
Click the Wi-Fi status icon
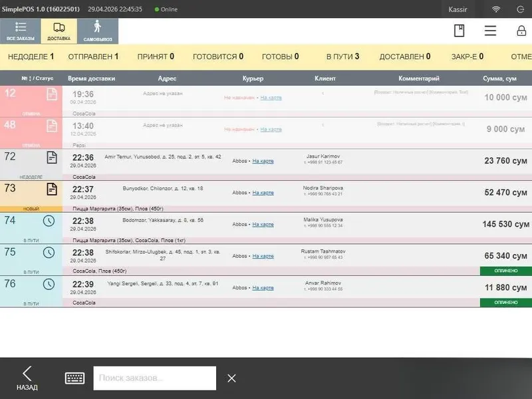point(496,9)
